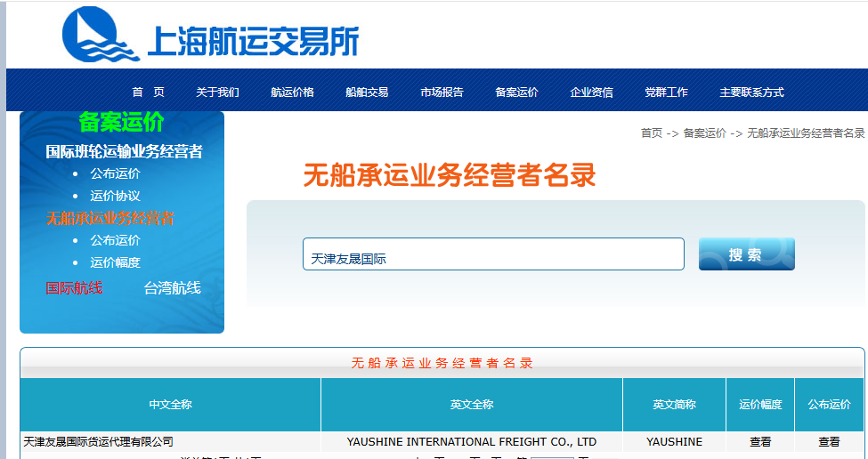Open the 备案运价 navigation menu item
Screen dimensions: 868x459
point(516,93)
